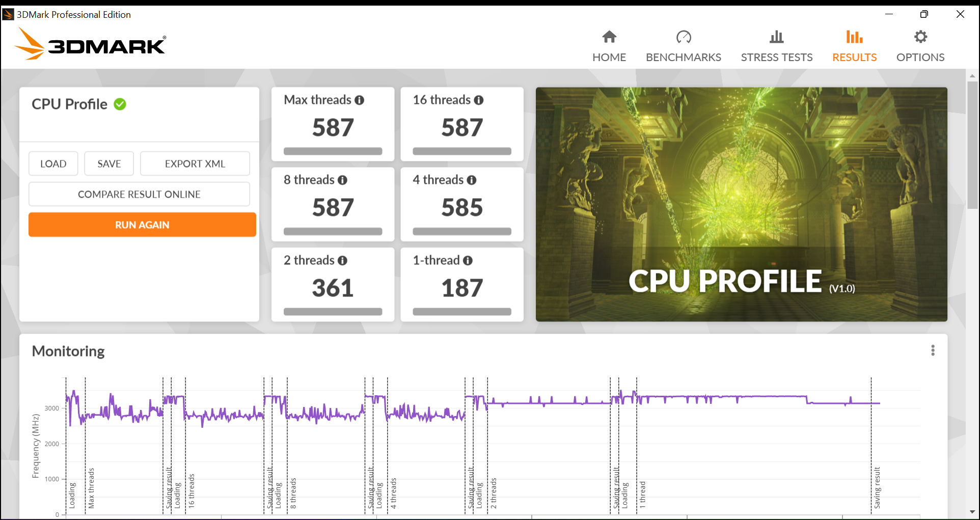Click info icon next to 4 threads
The width and height of the screenshot is (980, 520).
click(472, 180)
